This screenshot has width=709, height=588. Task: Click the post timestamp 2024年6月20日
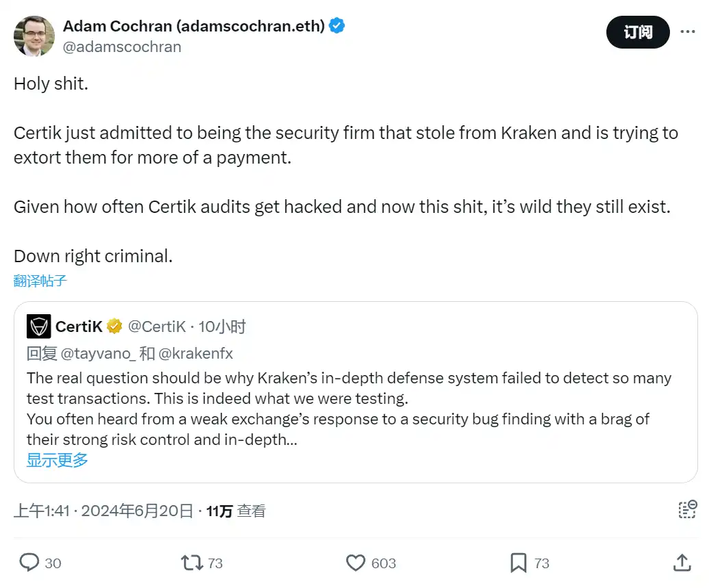point(137,511)
